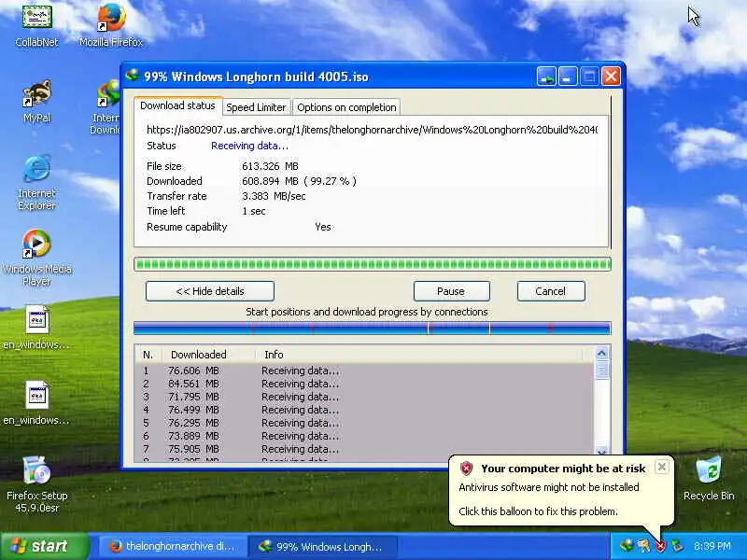Screen dimensions: 747x560
Task: Switch to the Speed Limiter tab
Action: click(256, 107)
